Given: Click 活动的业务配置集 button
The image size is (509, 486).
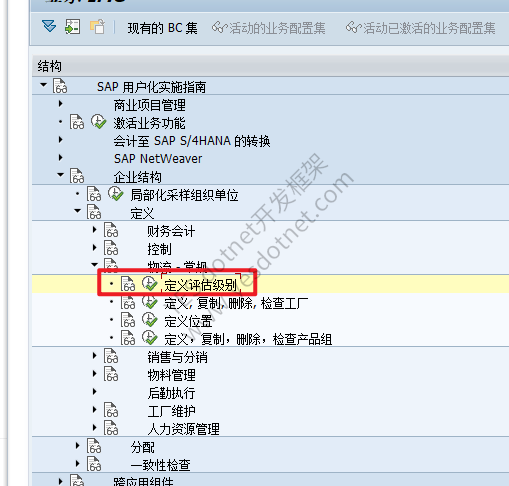Looking at the screenshot, I should tap(269, 28).
